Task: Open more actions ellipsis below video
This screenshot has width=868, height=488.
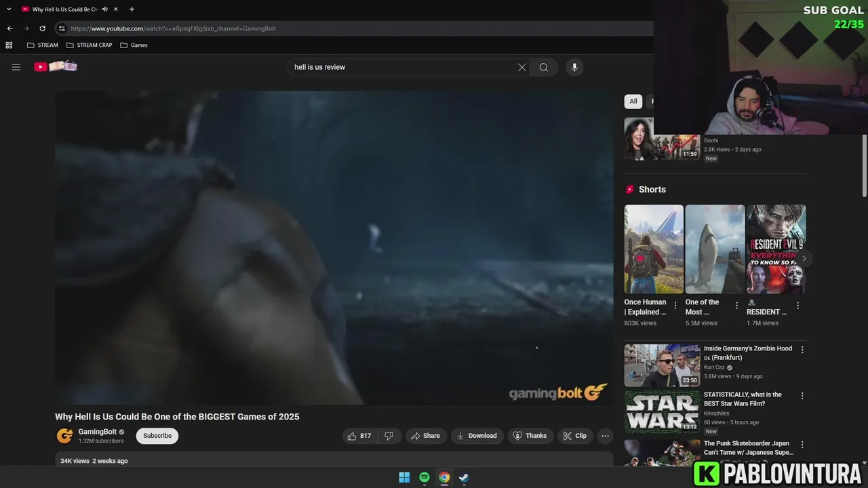Action: pos(606,436)
